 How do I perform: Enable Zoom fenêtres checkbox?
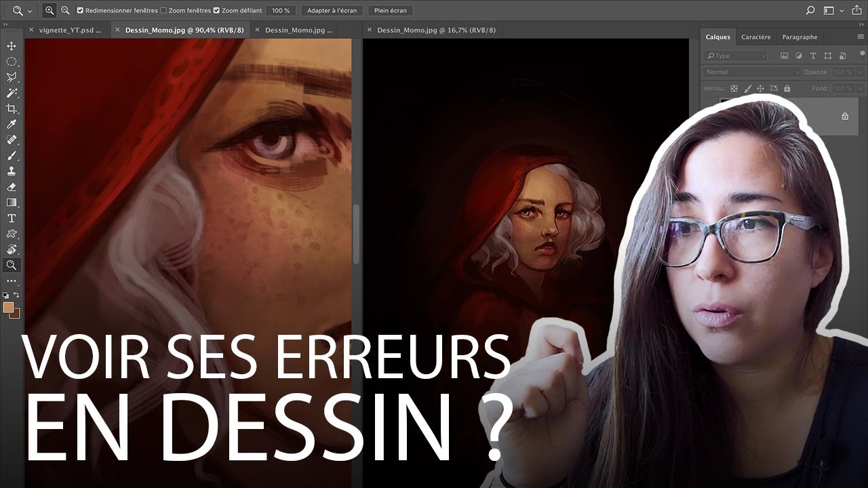click(163, 11)
